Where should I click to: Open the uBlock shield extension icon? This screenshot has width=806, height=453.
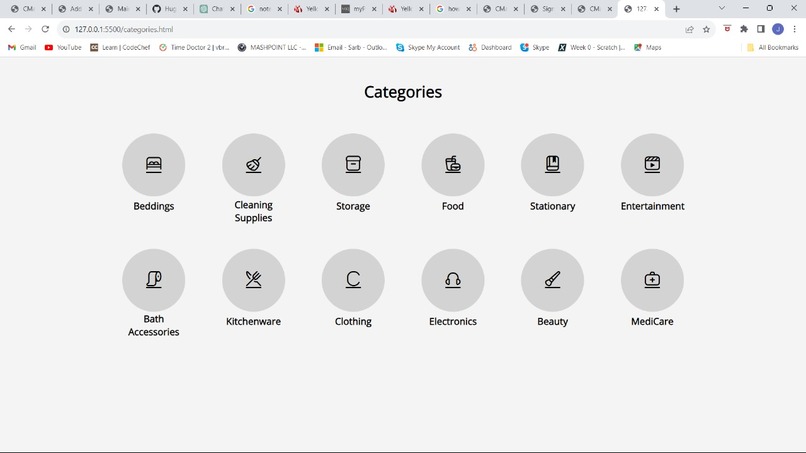(727, 29)
